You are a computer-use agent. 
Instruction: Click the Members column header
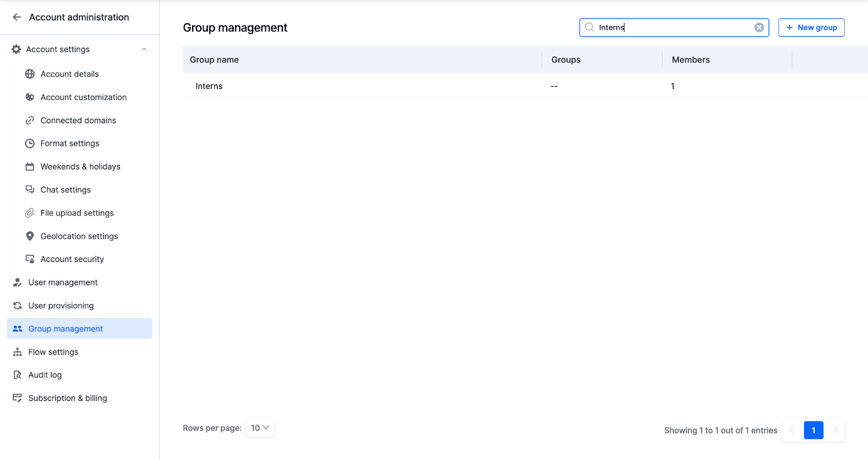pos(691,60)
